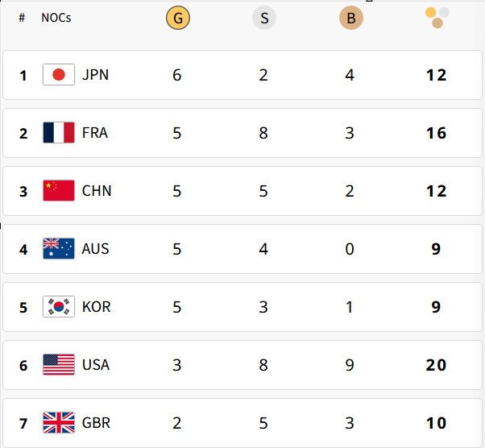485x448 pixels.
Task: Click the Japan flag icon
Action: 59,75
